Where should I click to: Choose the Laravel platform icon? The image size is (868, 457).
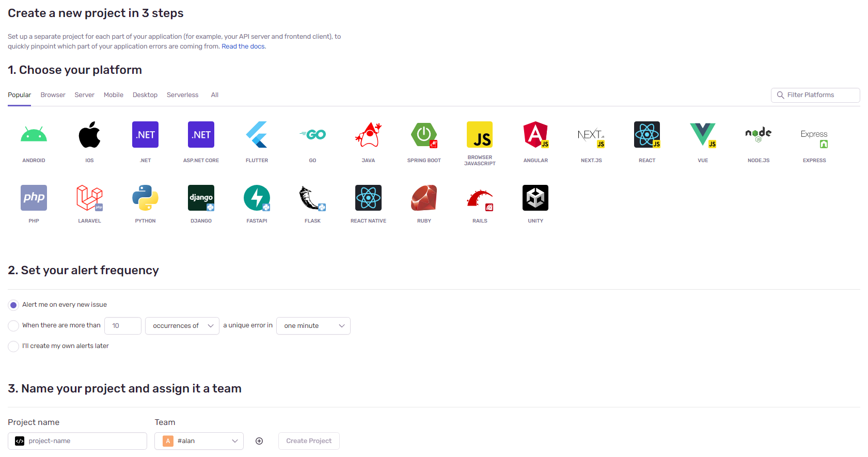89,198
